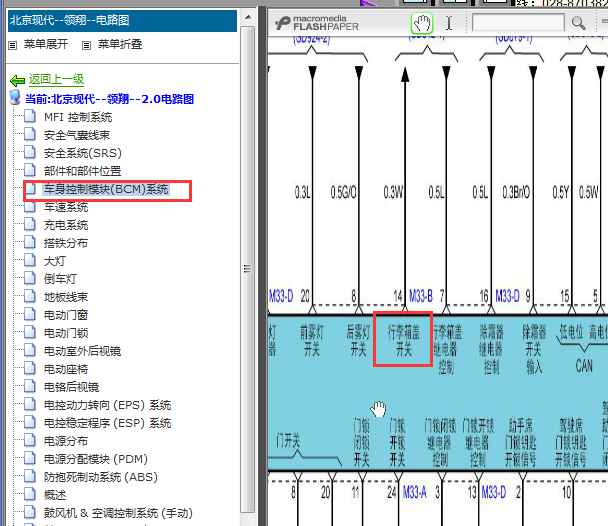Open 充电系统 tree item
Screen dimensions: 608x526
(66, 225)
